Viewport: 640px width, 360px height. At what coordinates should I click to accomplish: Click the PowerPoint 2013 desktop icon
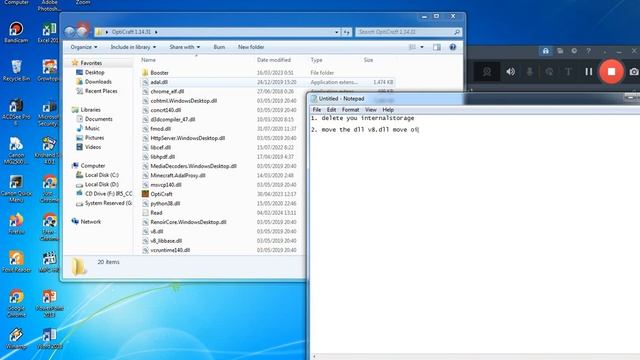tap(49, 303)
